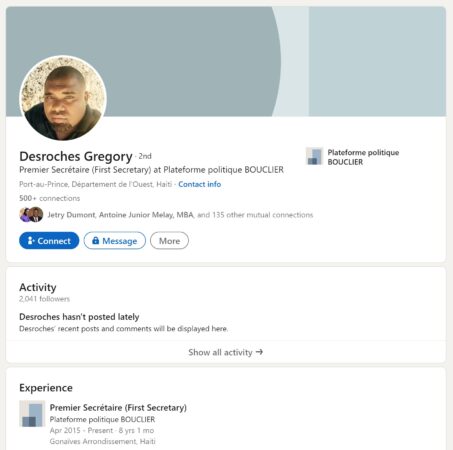The width and height of the screenshot is (453, 450).
Task: Open the Premier Secrétaire (First Secretary) experience entry
Action: 118,408
